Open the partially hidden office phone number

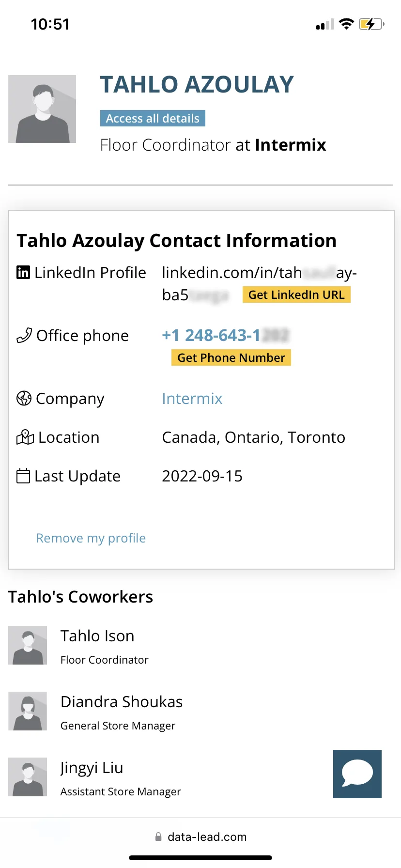click(x=225, y=335)
